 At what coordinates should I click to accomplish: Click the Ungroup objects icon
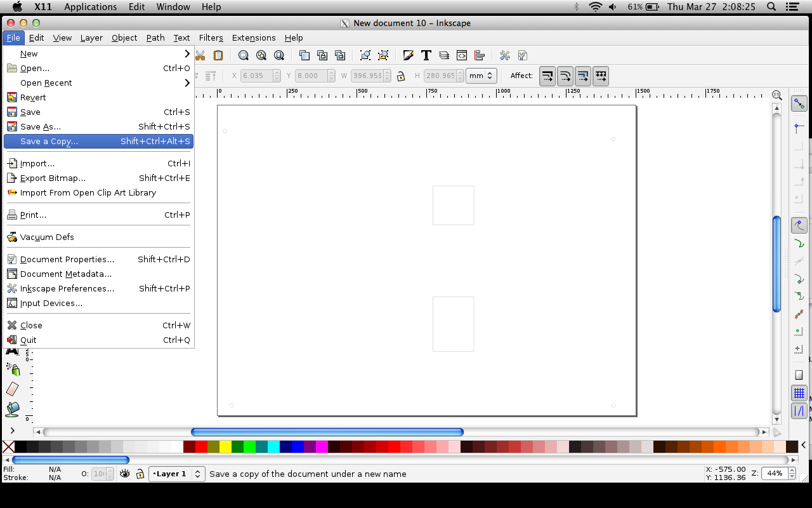[x=383, y=55]
